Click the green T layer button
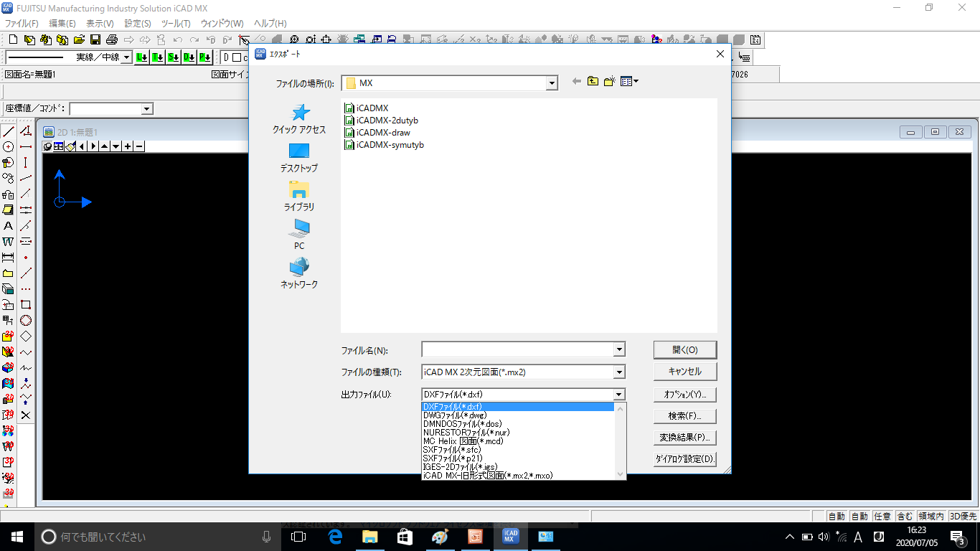The width and height of the screenshot is (980, 551). coord(157,57)
